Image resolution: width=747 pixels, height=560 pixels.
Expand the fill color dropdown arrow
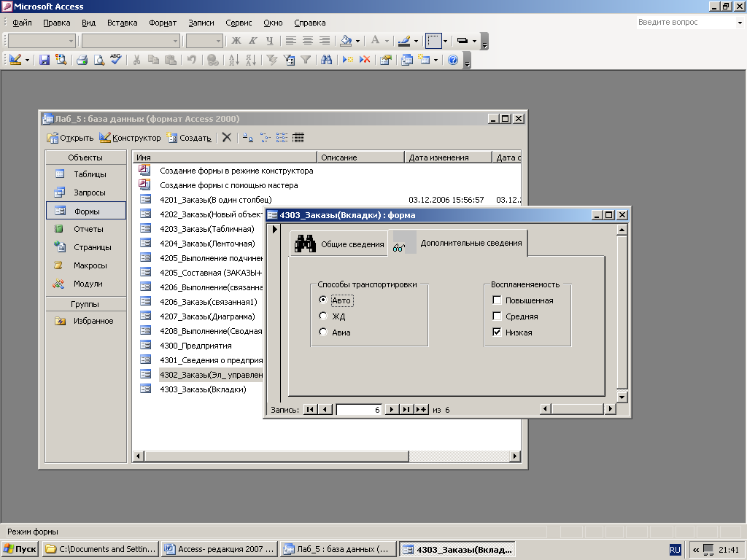357,41
